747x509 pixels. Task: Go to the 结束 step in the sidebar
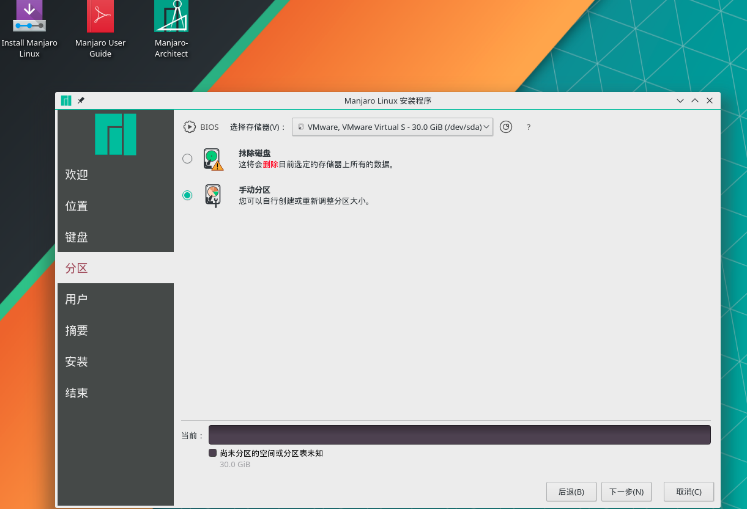[x=115, y=393]
